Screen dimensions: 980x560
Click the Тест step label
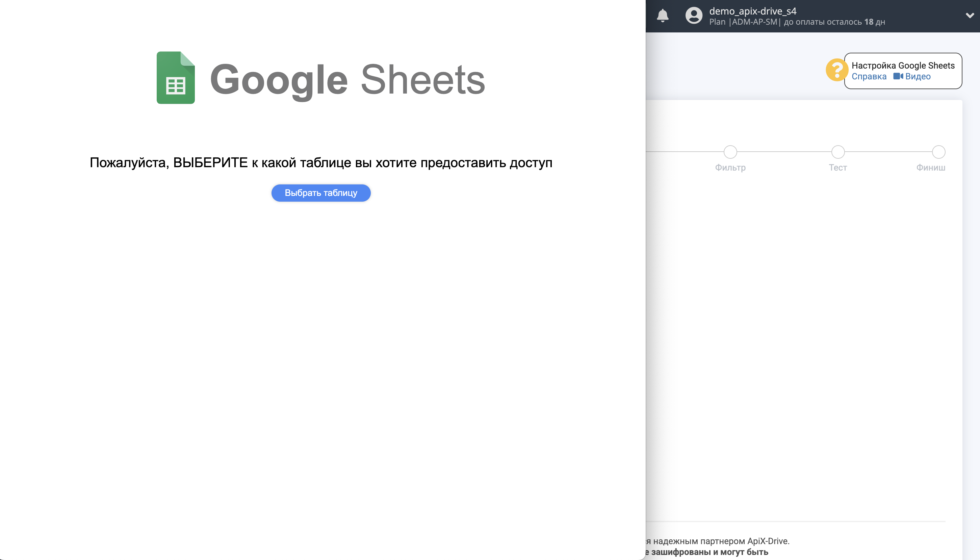[838, 168]
